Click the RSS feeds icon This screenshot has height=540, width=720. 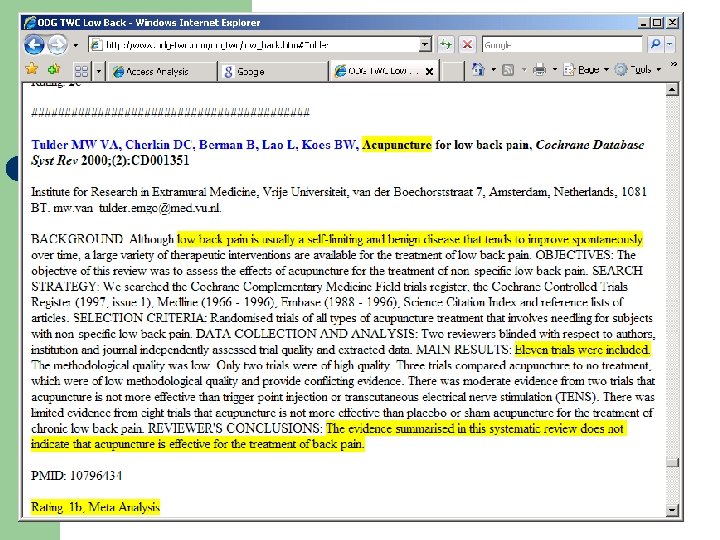(x=508, y=70)
